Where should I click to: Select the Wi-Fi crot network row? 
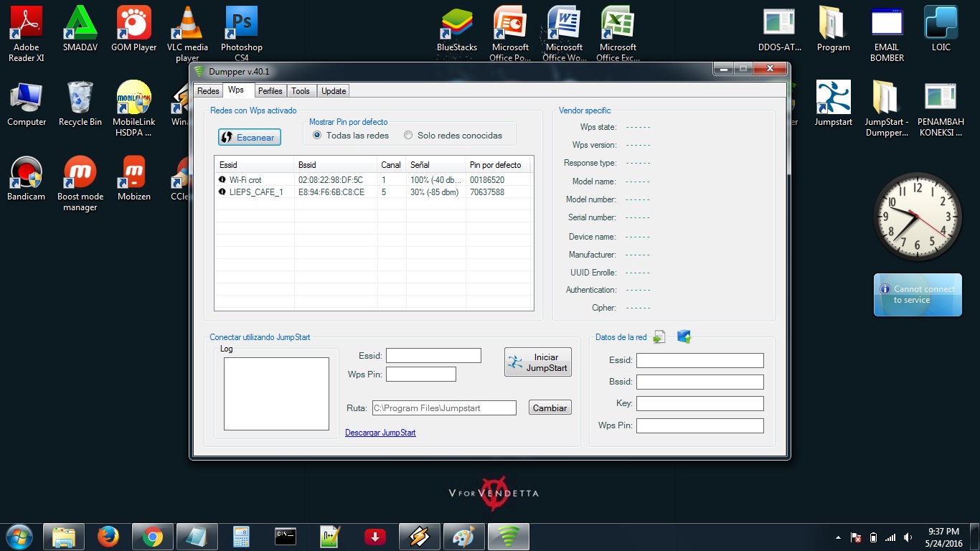(x=373, y=180)
